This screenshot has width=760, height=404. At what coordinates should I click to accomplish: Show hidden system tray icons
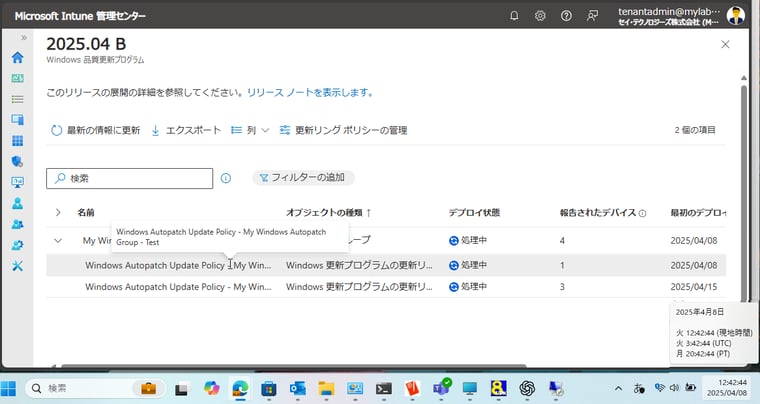point(618,388)
